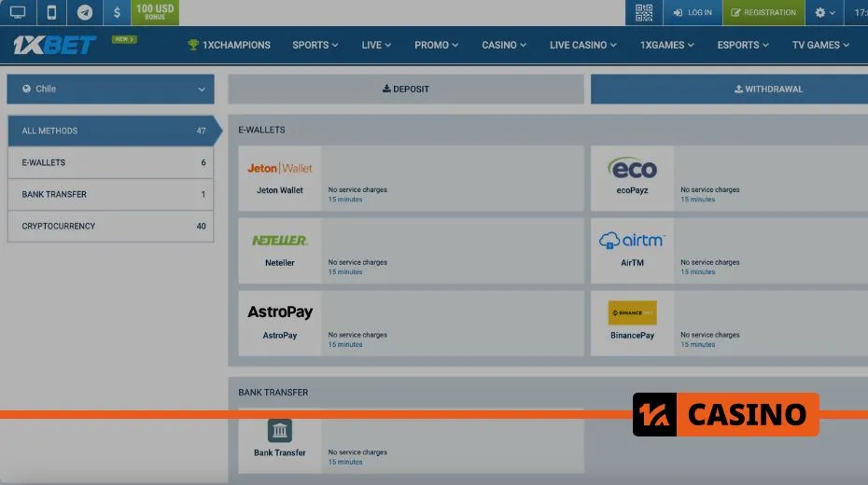Open the desktop app icon
This screenshot has height=485, width=868.
18,12
